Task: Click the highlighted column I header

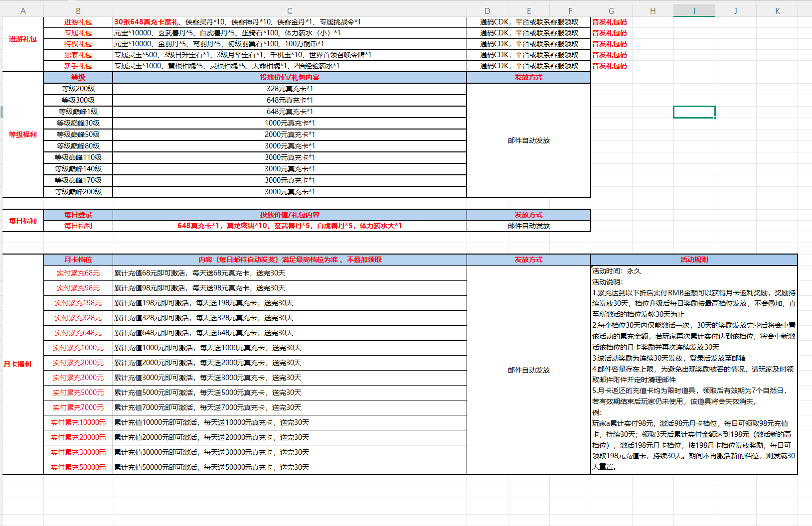Action: coord(694,11)
